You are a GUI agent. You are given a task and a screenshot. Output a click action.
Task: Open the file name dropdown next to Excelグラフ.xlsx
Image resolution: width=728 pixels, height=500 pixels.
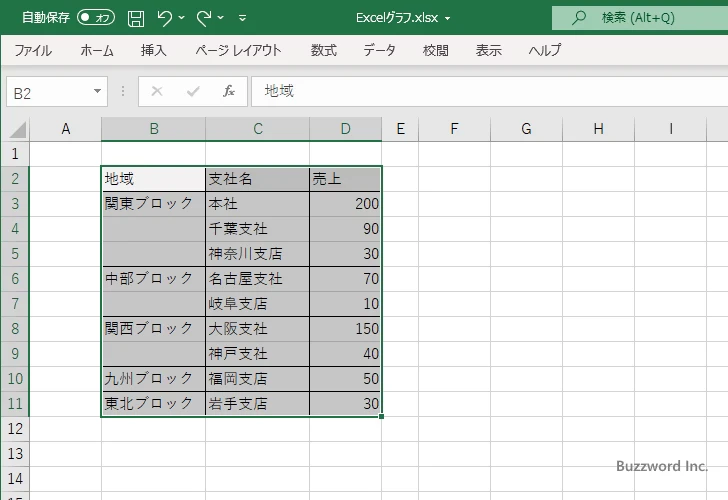[x=448, y=18]
